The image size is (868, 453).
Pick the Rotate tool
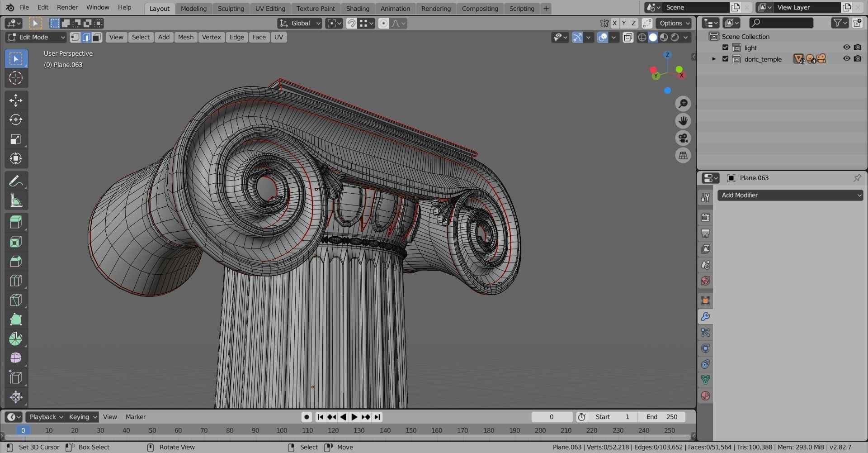[x=16, y=119]
